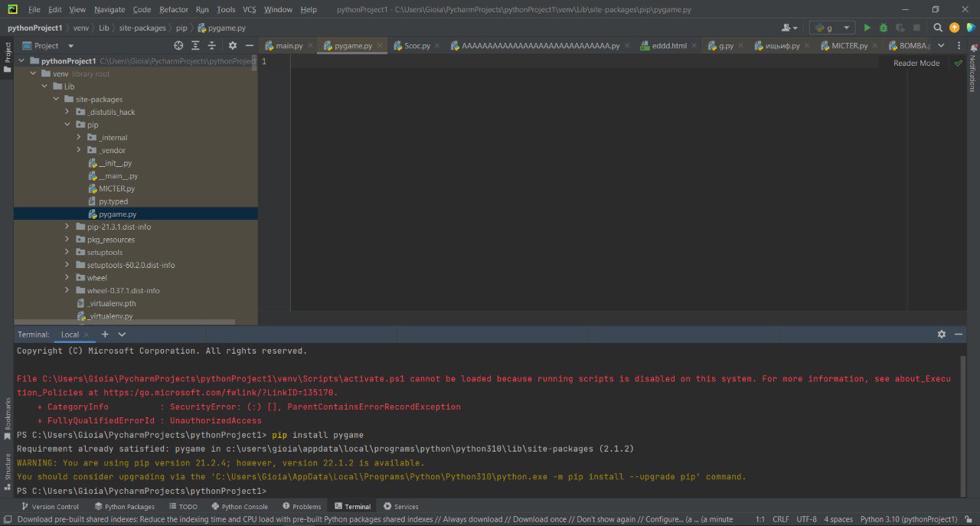Toggle the Notifications side panel
980x526 pixels.
[x=972, y=71]
